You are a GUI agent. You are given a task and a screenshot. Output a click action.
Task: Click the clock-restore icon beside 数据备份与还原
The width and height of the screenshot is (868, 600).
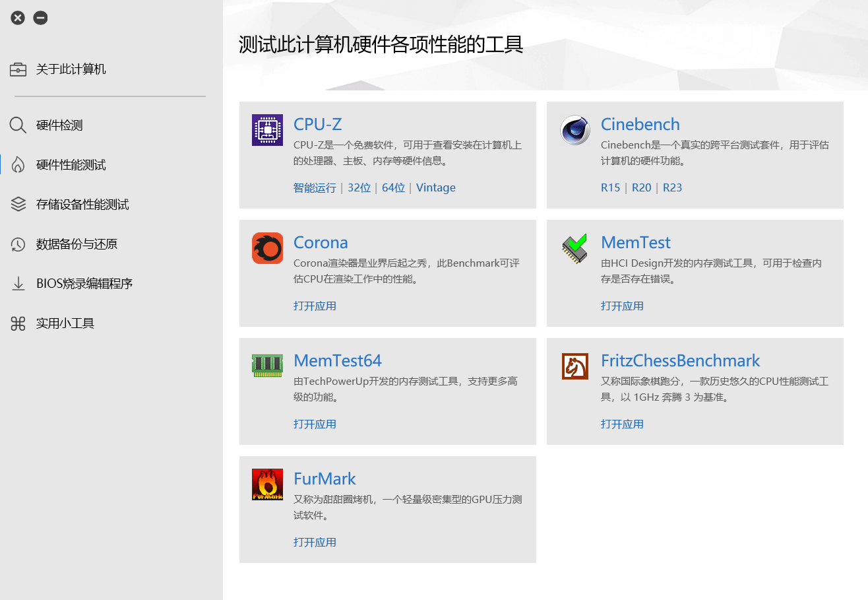click(18, 244)
